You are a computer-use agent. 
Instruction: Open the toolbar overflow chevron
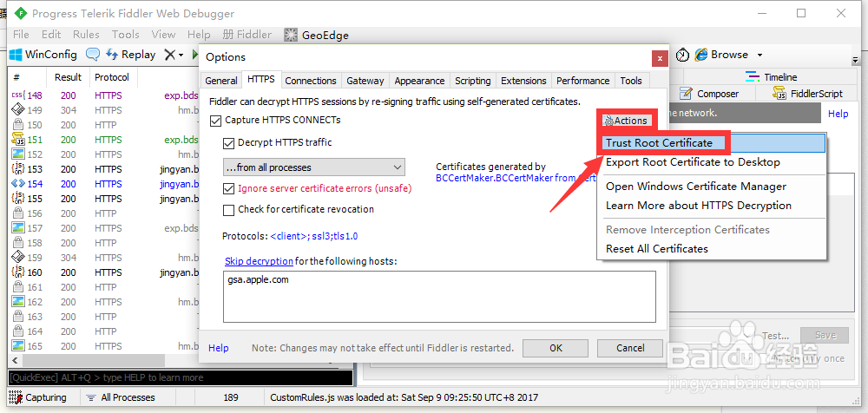coord(855,60)
